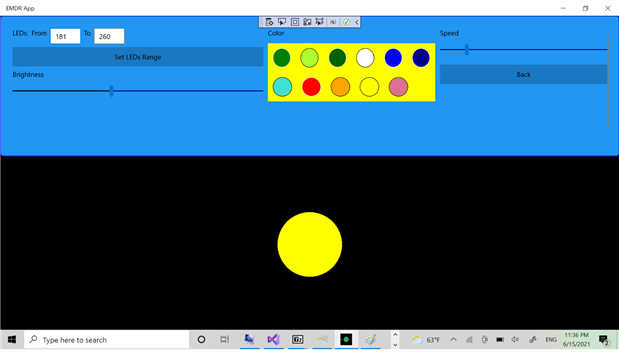The height and width of the screenshot is (363, 619).
Task: Click the large yellow preview circle
Action: point(310,244)
